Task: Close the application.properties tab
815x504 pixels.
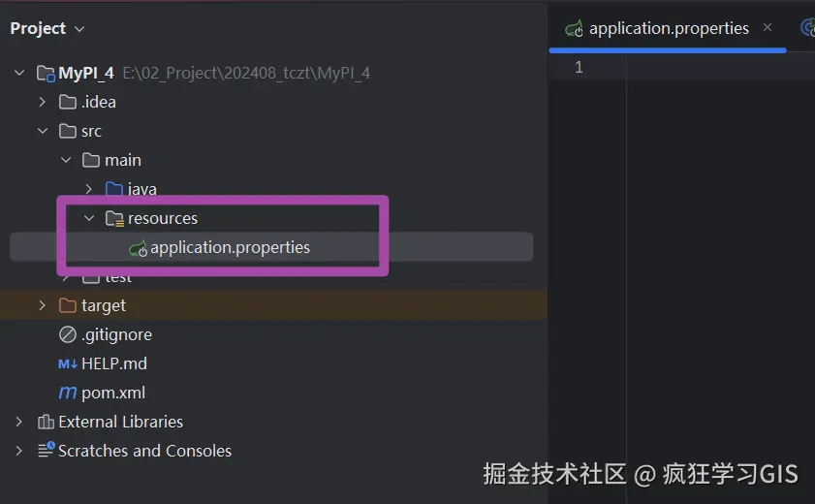Action: (x=768, y=27)
